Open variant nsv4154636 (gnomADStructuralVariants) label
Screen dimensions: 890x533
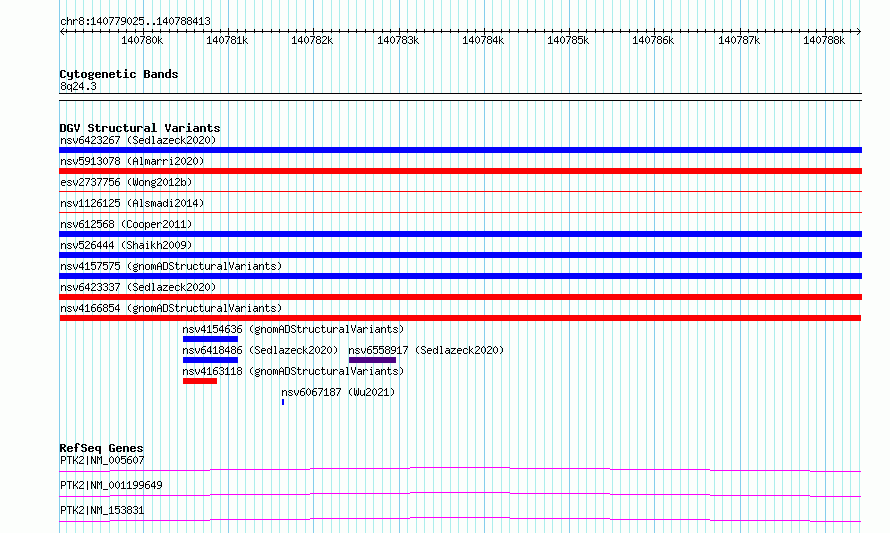pyautogui.click(x=293, y=329)
